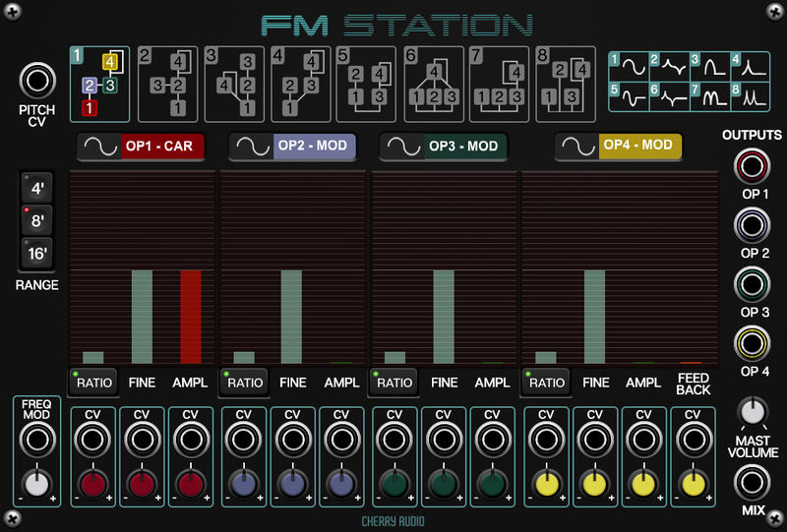Click the OP 4 yellow output jack
The width and height of the screenshot is (787, 532).
click(751, 344)
